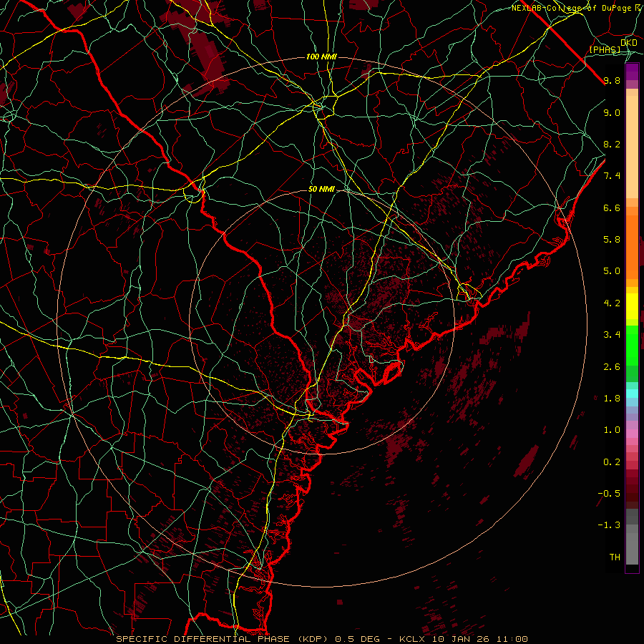Click the "TH" threshold label on the scale

click(x=615, y=557)
